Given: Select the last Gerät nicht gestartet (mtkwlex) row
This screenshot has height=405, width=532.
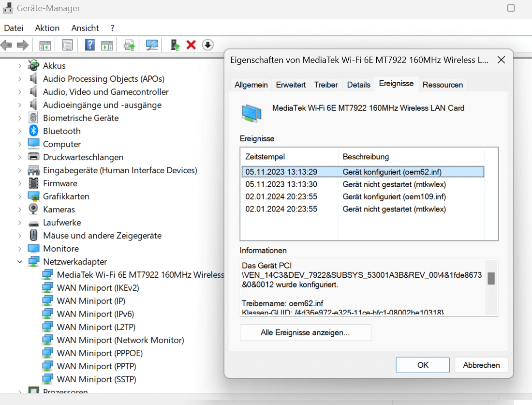Looking at the screenshot, I should pos(363,209).
